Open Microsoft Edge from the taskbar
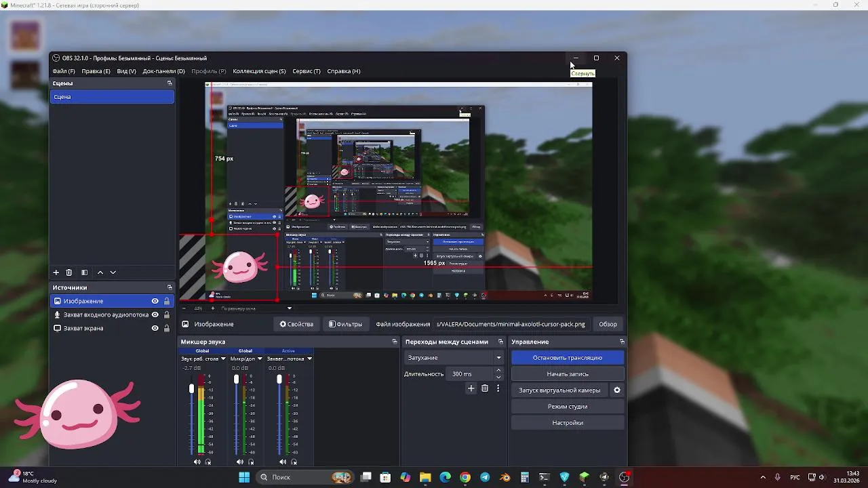The width and height of the screenshot is (868, 488). coord(445,477)
